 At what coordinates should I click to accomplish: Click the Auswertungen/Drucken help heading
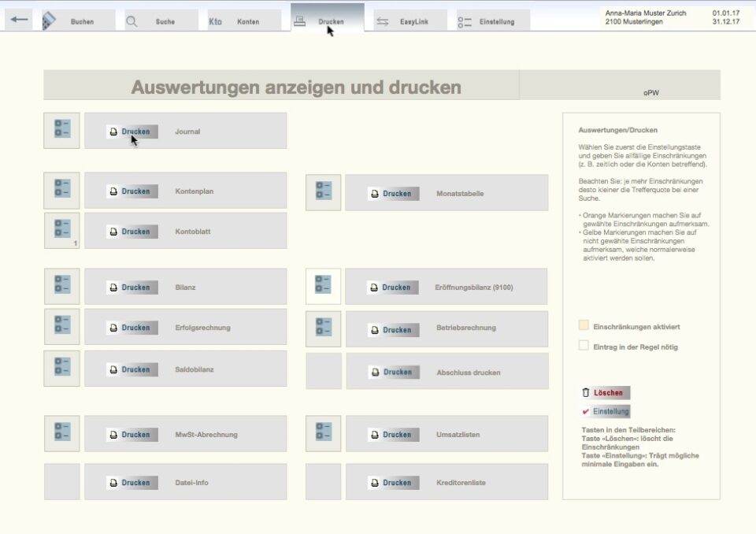click(617, 130)
